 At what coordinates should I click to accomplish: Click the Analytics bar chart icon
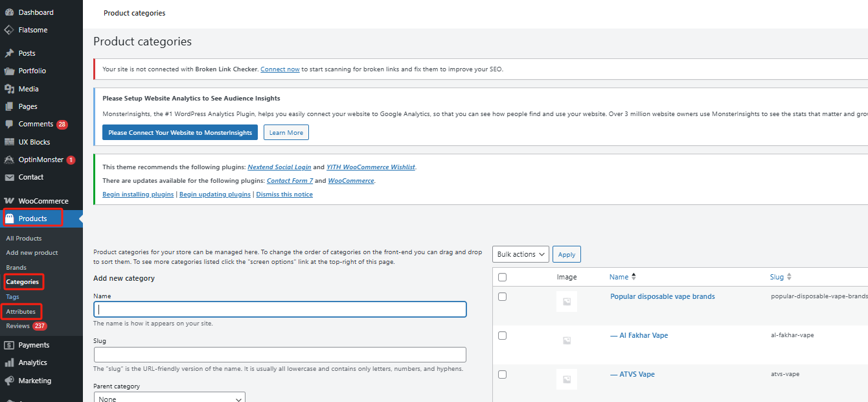9,362
